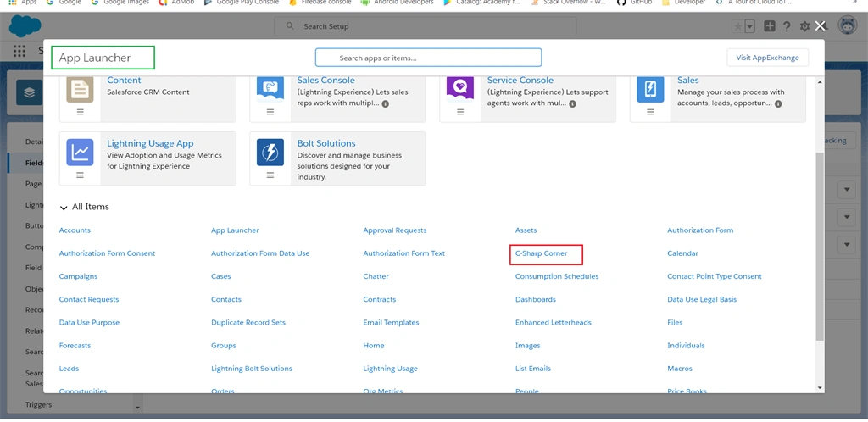The width and height of the screenshot is (868, 422).
Task: Open Firebase console bookmark
Action: point(321,3)
